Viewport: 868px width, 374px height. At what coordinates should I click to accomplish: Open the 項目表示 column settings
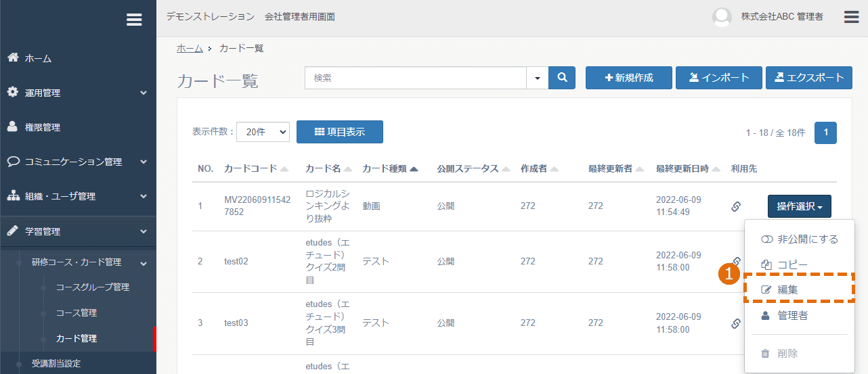coord(340,132)
